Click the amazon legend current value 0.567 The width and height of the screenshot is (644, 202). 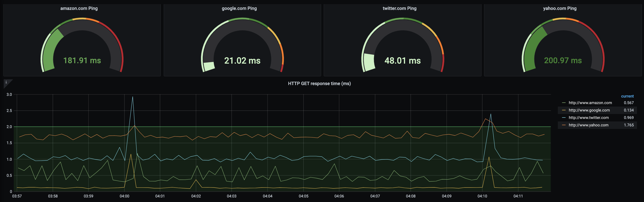(x=629, y=103)
